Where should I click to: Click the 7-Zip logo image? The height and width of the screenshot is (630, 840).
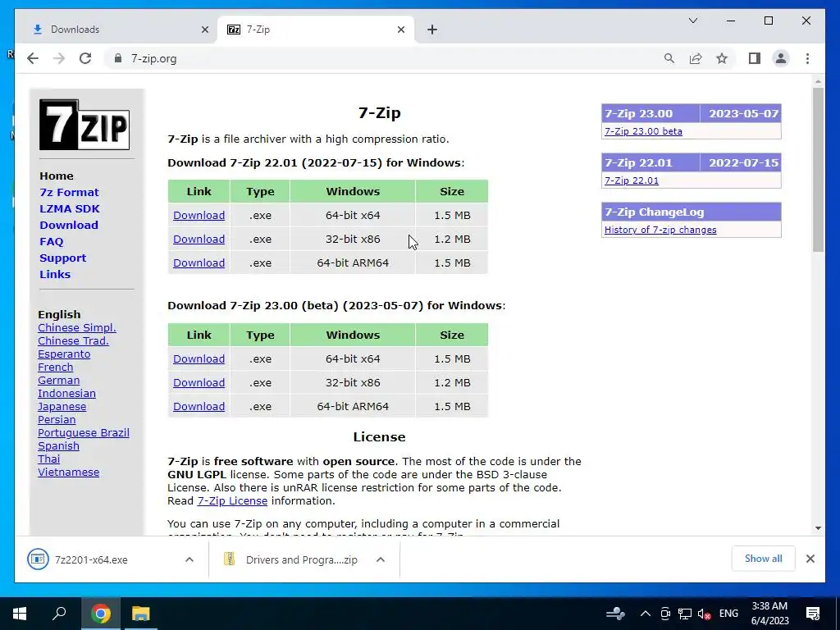[84, 125]
